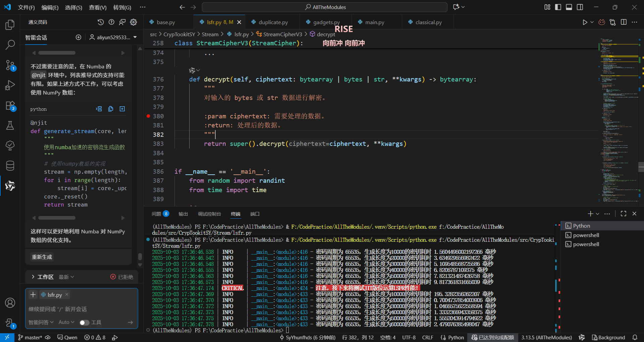Run the Python file with play button
The image size is (644, 342).
[585, 22]
